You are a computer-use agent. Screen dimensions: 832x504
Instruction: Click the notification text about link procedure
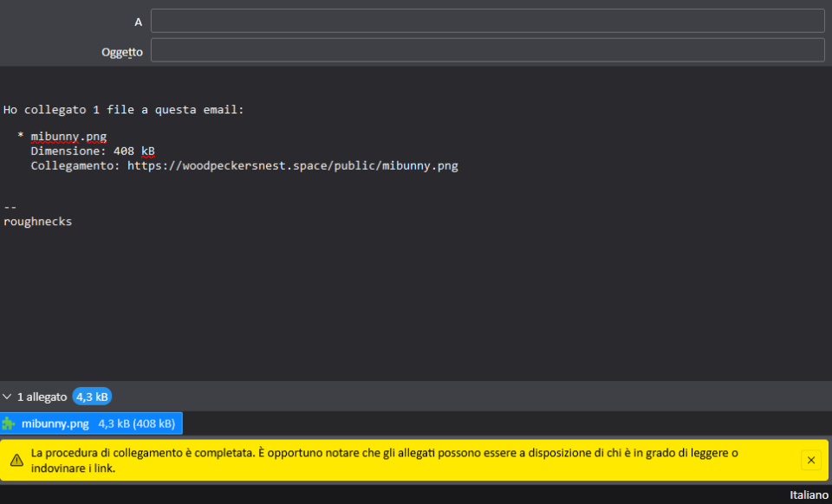(x=384, y=460)
